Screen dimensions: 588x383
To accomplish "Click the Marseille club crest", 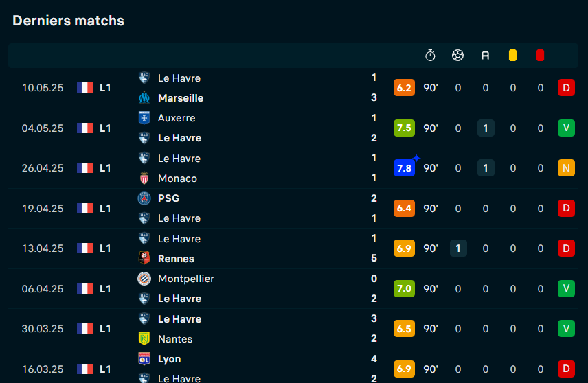I will [x=144, y=98].
